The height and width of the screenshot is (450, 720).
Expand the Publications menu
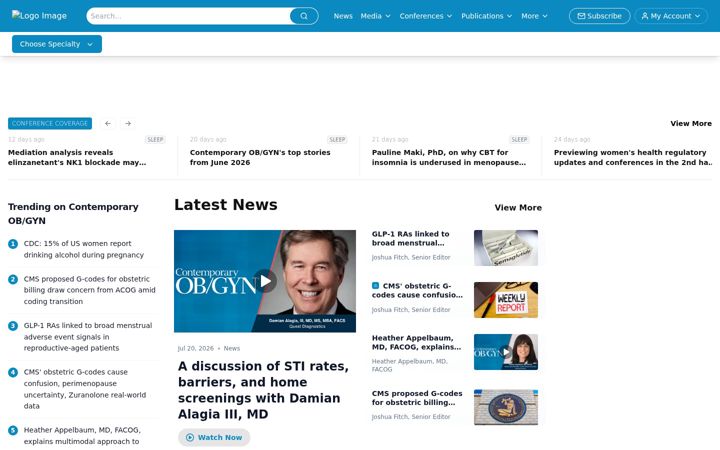486,16
